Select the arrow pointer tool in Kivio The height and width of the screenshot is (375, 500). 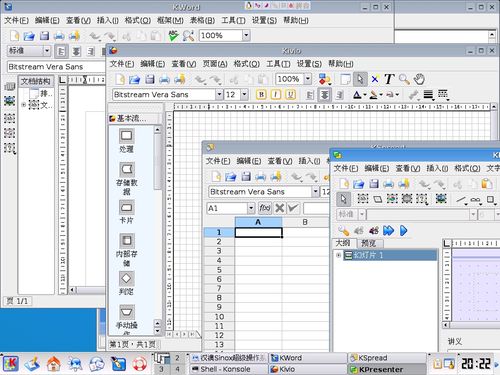[360, 79]
